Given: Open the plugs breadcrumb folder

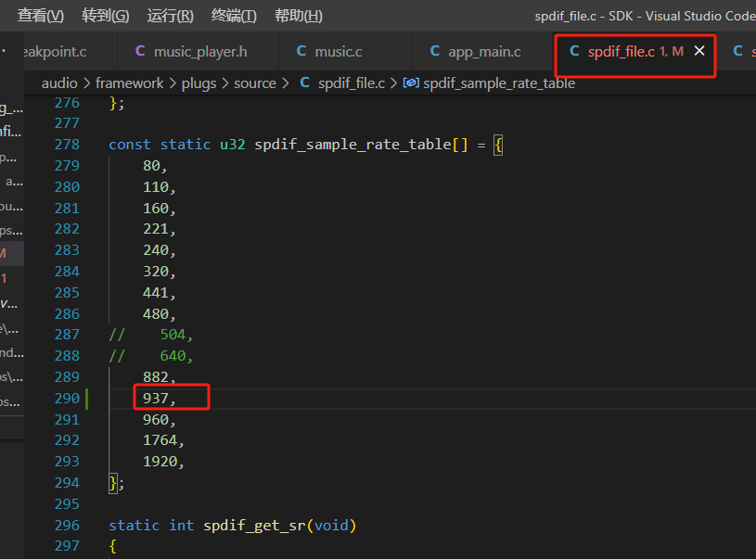Looking at the screenshot, I should (199, 83).
